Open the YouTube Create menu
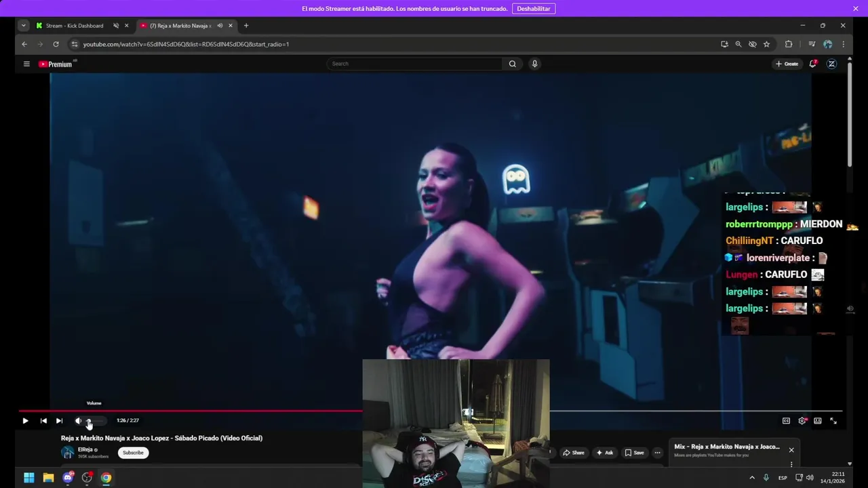This screenshot has width=868, height=488. point(787,64)
